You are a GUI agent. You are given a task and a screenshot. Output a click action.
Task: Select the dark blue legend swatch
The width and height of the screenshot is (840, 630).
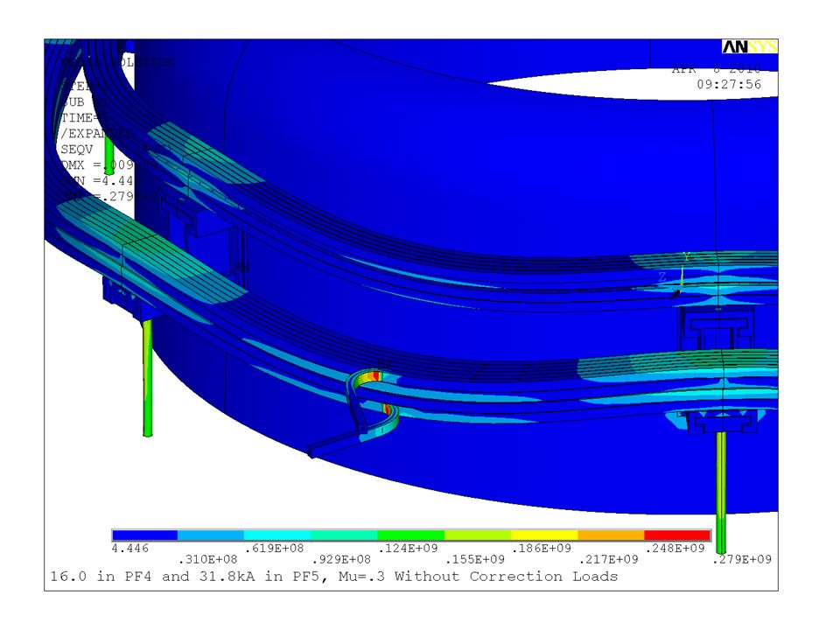144,535
